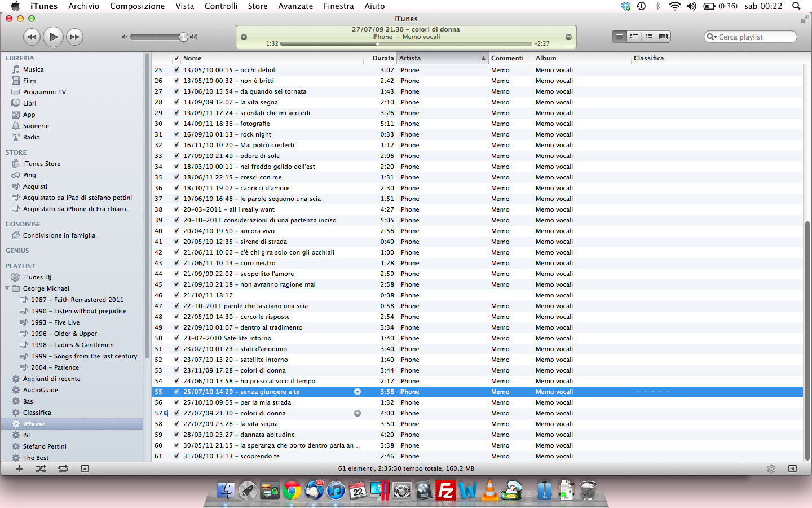Uncheck checkbox for 'scoprendo te' track
812x508 pixels.
click(176, 456)
